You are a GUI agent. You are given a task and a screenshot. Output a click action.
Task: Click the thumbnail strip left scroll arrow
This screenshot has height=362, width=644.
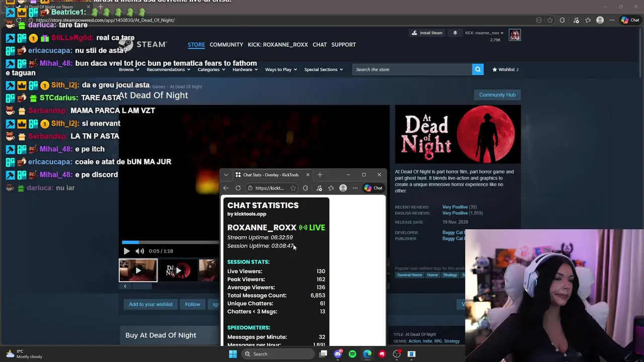[125, 287]
